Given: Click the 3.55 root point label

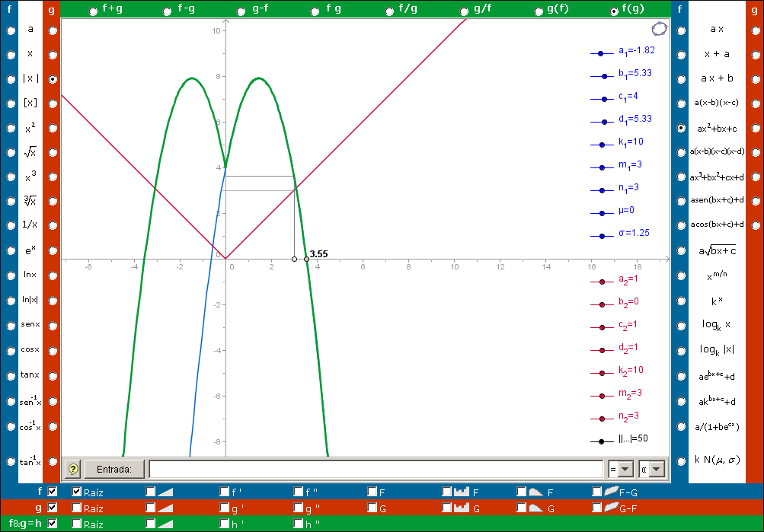Looking at the screenshot, I should (318, 254).
